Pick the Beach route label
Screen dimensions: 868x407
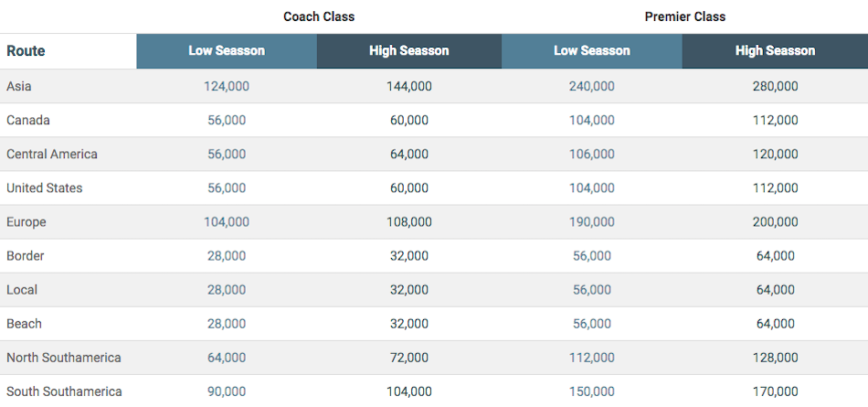pyautogui.click(x=25, y=323)
